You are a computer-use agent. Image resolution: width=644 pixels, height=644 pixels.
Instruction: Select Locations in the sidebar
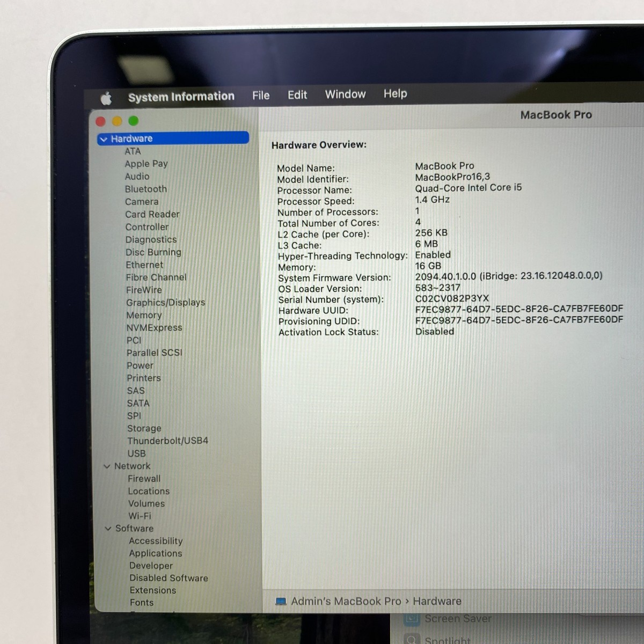[149, 491]
